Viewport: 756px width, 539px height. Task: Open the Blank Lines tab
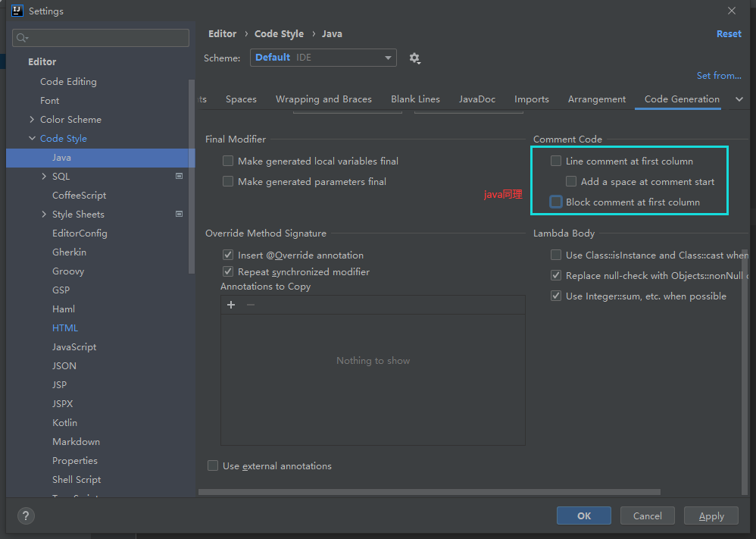click(x=415, y=99)
